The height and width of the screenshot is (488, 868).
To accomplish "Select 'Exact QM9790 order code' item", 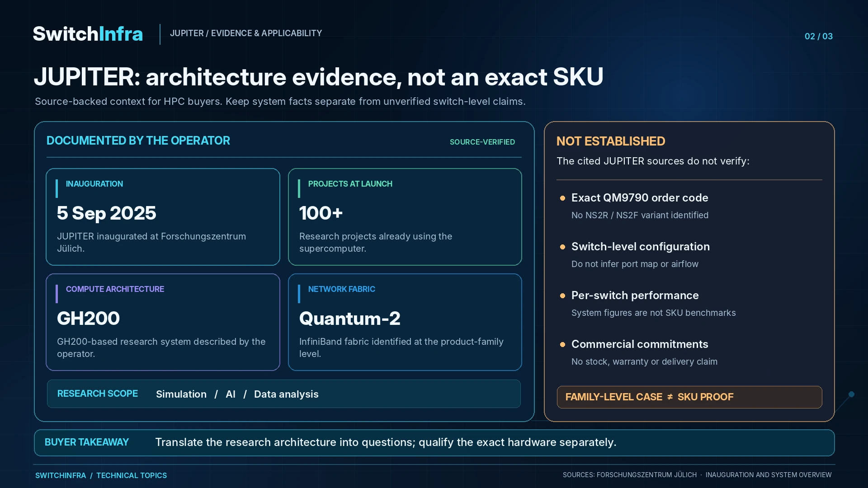I will point(640,197).
